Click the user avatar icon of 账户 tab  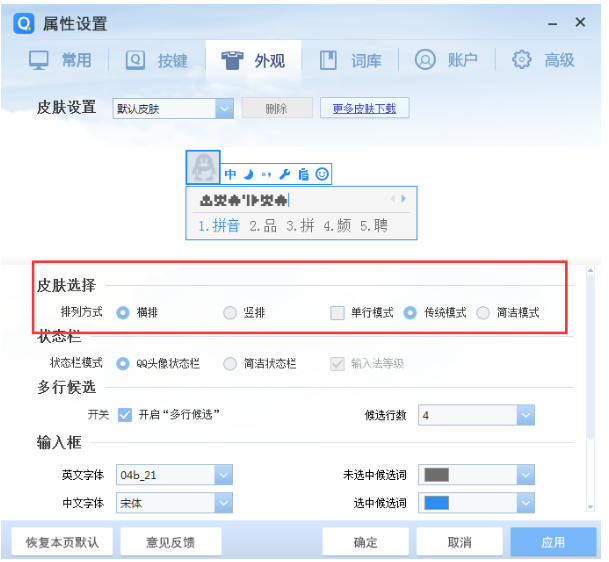click(x=425, y=60)
